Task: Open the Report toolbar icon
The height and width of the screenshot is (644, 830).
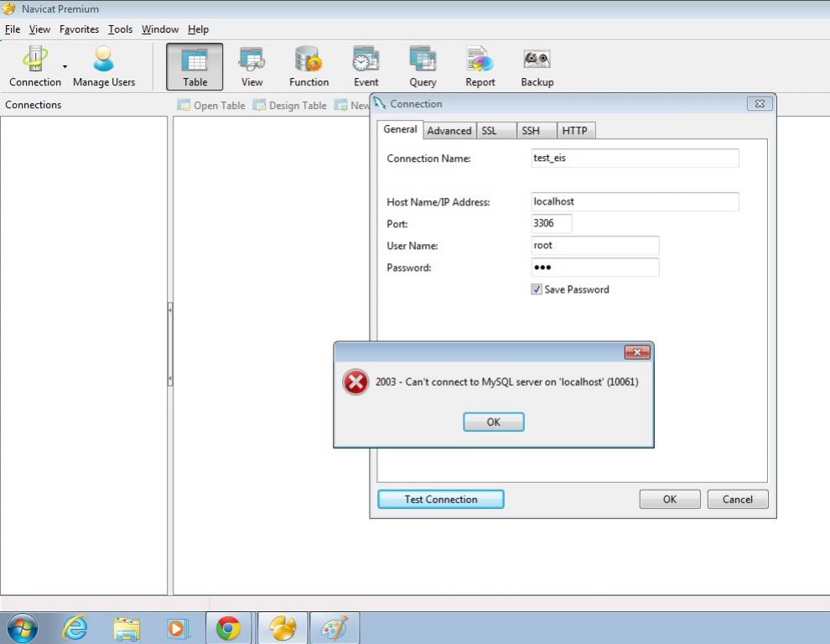Action: 480,66
